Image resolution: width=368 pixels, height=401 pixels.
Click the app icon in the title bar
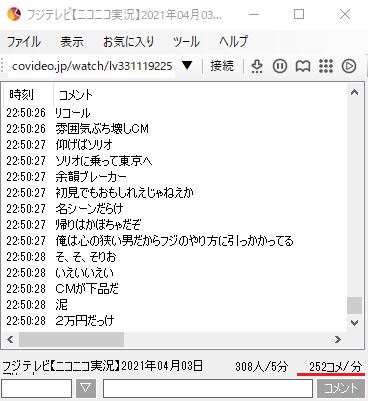[x=14, y=14]
